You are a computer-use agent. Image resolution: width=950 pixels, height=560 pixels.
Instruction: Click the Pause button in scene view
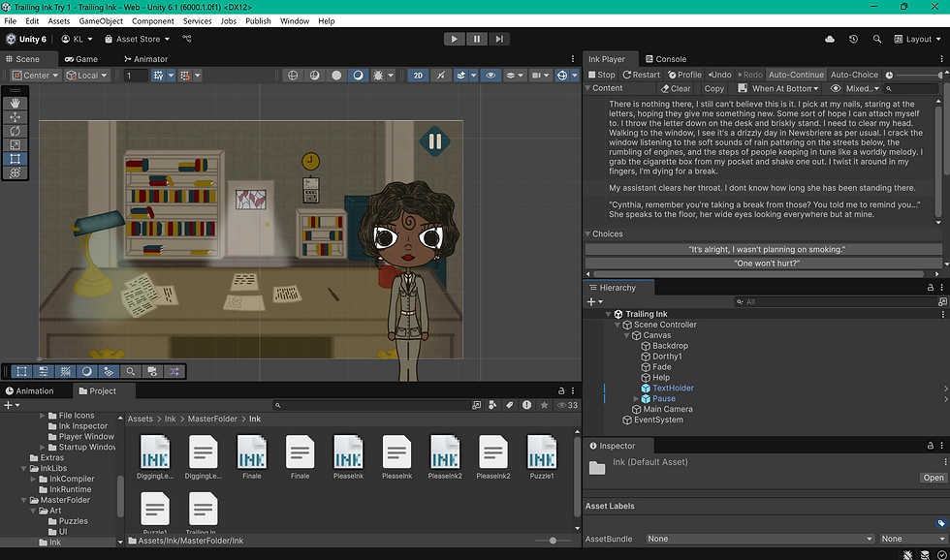435,141
